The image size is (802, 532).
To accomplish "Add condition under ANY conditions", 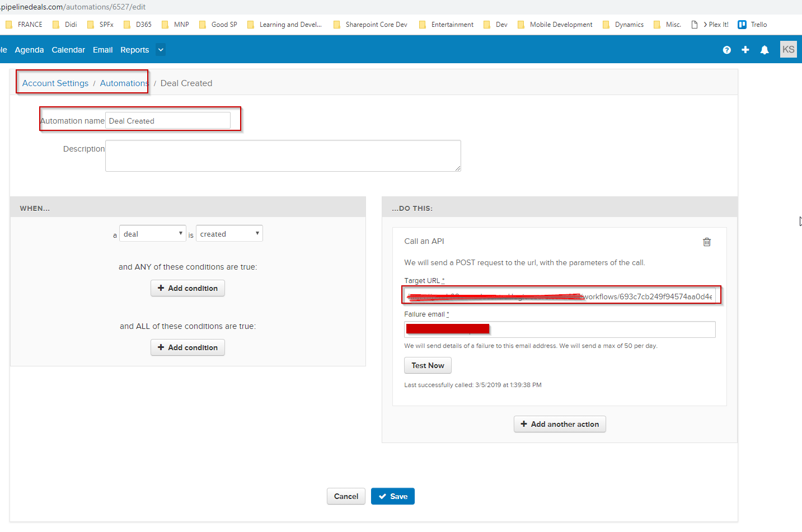I will pyautogui.click(x=187, y=288).
